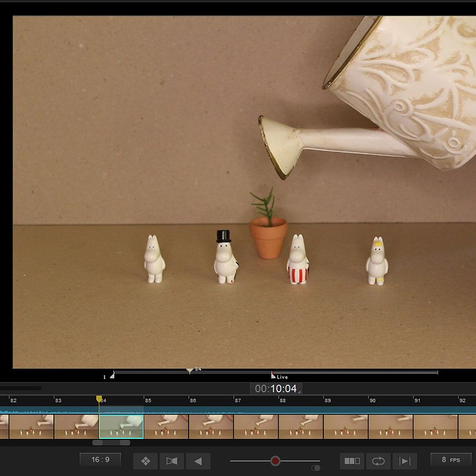The width and height of the screenshot is (476, 476).
Task: Select the yellow playhead marker at frame 84
Action: [99, 399]
